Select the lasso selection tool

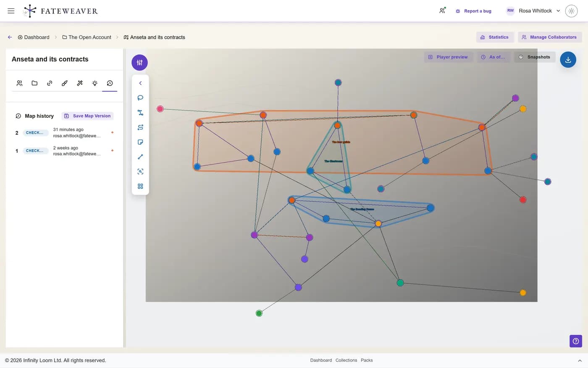coord(140,98)
